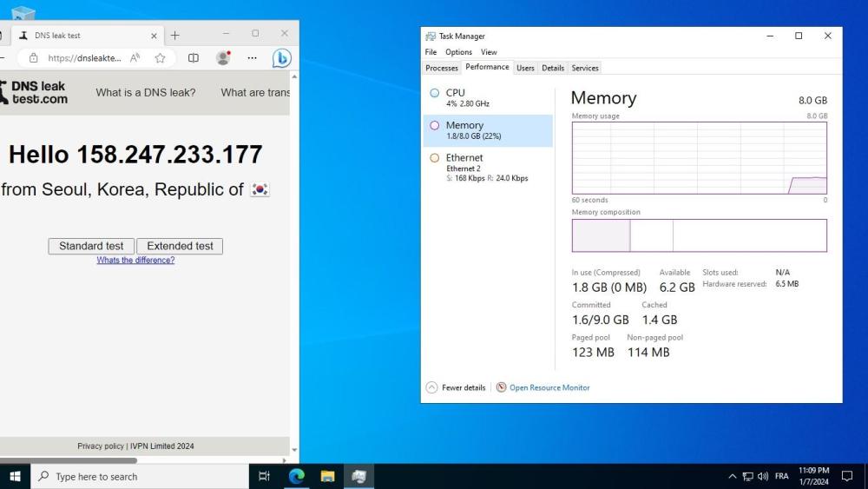Toggle split screen icon in Edge
The image size is (868, 489).
tap(194, 58)
